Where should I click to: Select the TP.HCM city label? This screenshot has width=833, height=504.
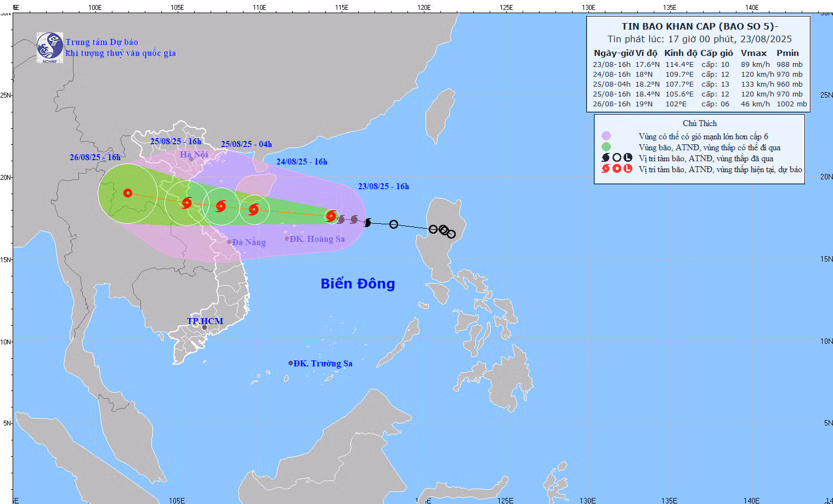[x=205, y=321]
